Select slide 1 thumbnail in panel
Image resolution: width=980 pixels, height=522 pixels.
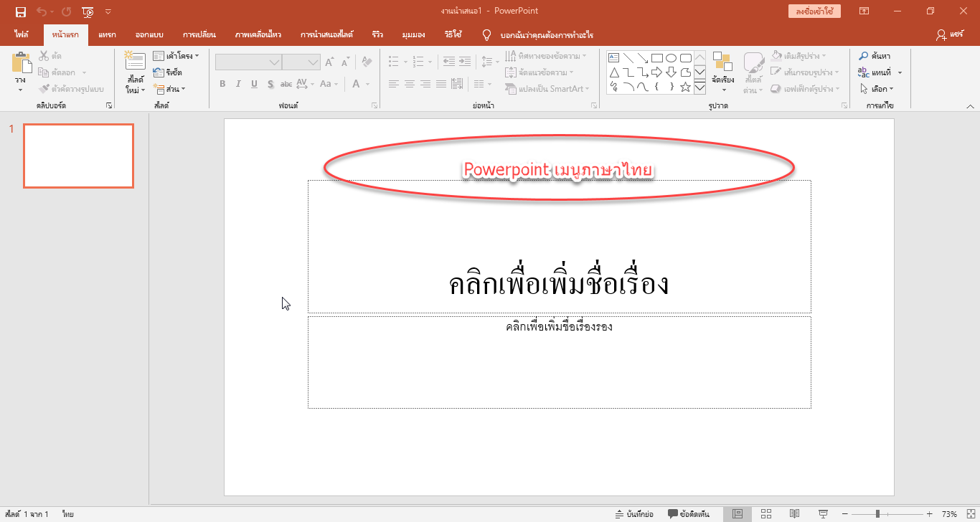(78, 156)
